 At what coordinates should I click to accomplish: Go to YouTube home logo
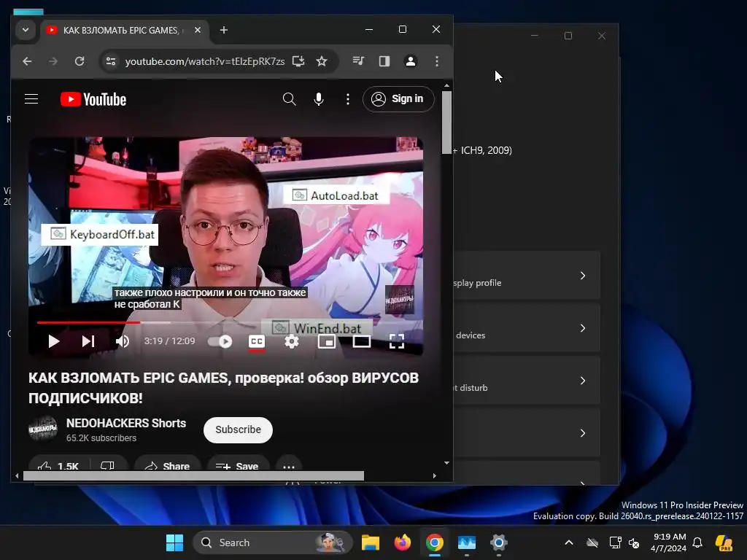click(x=93, y=99)
